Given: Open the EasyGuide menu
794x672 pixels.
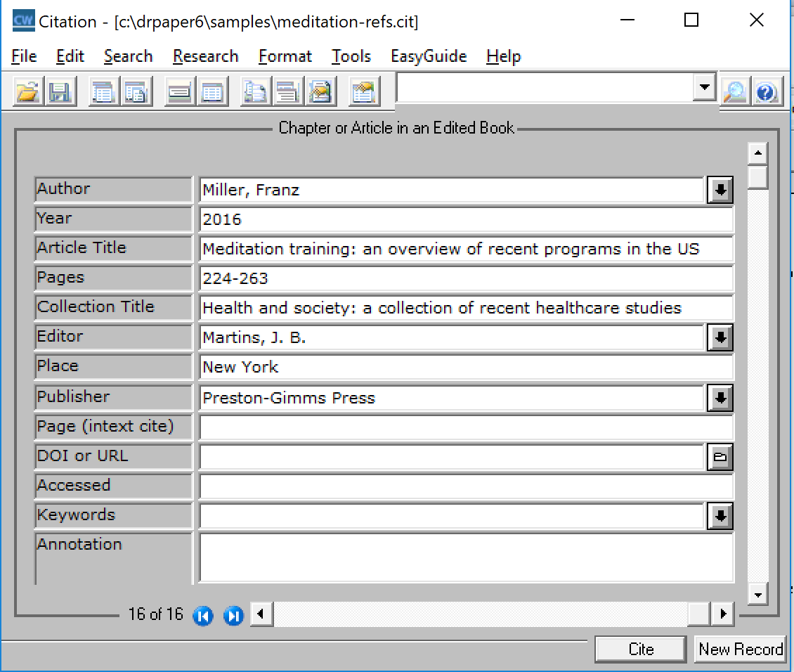Looking at the screenshot, I should click(429, 56).
